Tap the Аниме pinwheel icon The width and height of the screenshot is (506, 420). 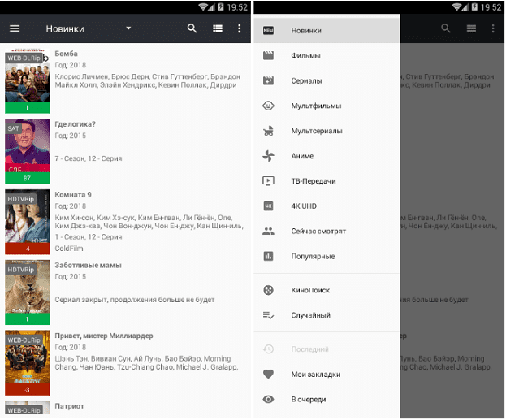tap(269, 156)
